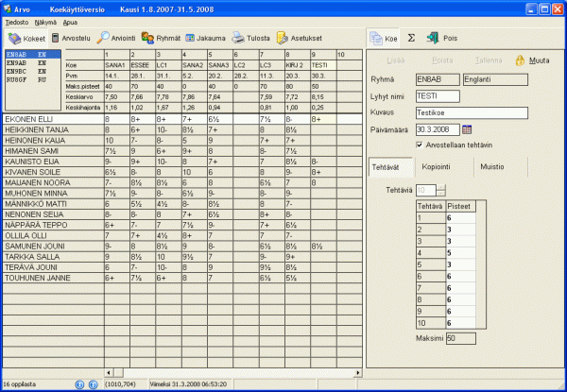Click the Muuta lock button
This screenshot has height=392, width=567.
(531, 60)
